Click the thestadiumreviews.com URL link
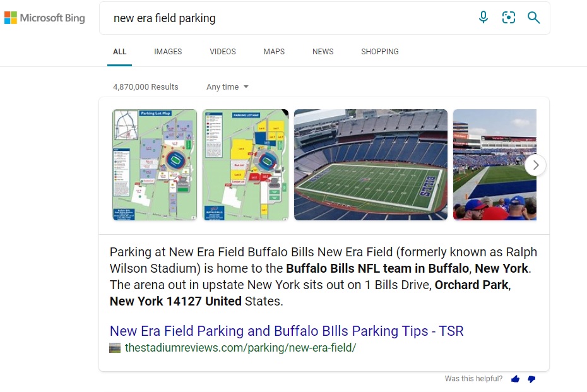 tap(240, 348)
